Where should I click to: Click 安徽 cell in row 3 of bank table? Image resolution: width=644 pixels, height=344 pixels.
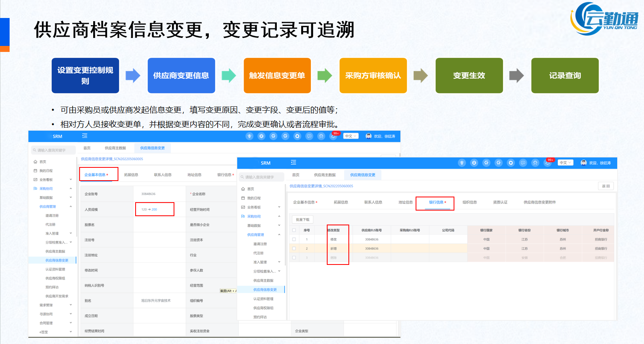[524, 258]
